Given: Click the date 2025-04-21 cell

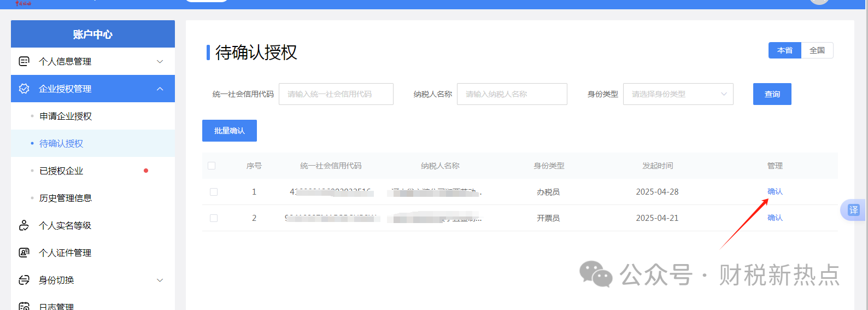Looking at the screenshot, I should click(x=657, y=218).
